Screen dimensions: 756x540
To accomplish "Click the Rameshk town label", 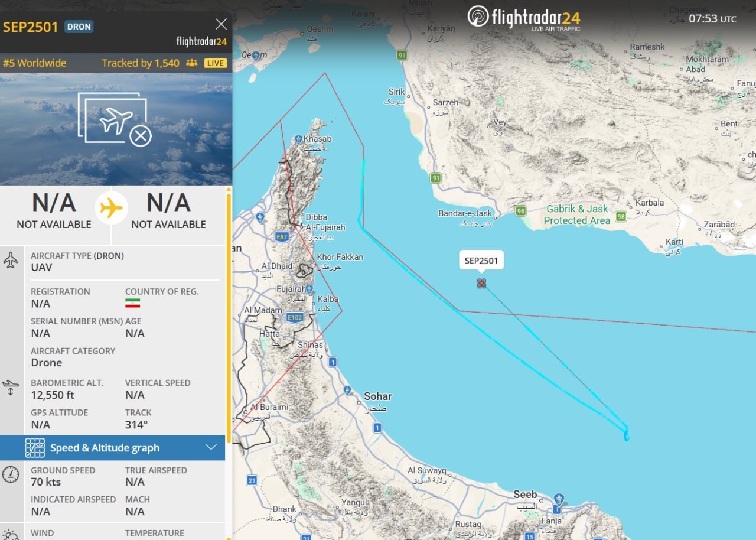I will (647, 47).
